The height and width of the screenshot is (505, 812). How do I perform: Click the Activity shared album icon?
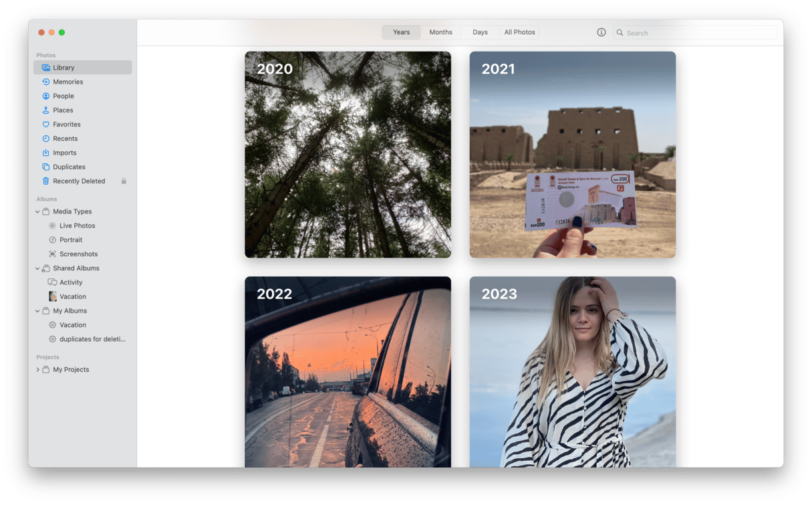(x=52, y=282)
